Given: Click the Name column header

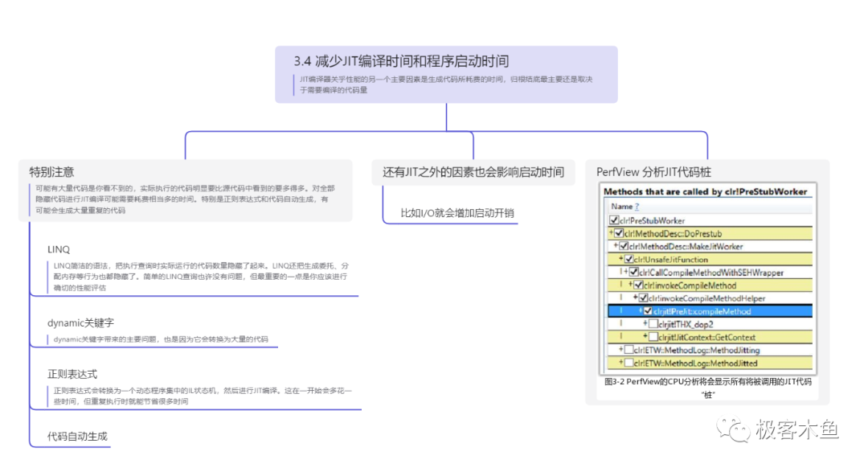Looking at the screenshot, I should 621,207.
